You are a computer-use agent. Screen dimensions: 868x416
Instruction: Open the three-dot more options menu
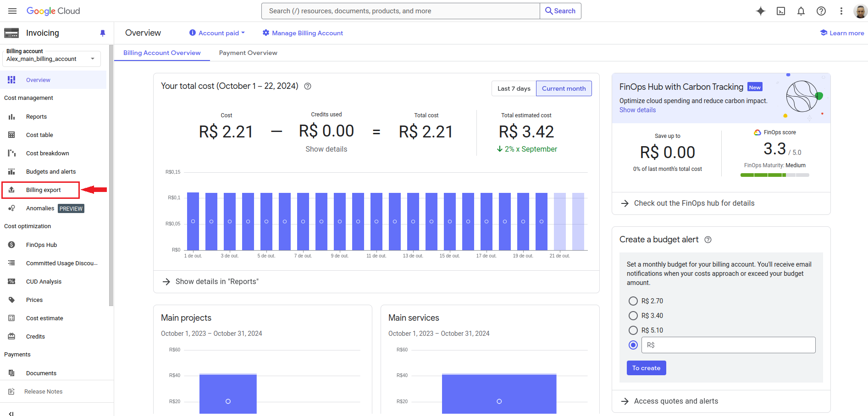click(x=841, y=11)
